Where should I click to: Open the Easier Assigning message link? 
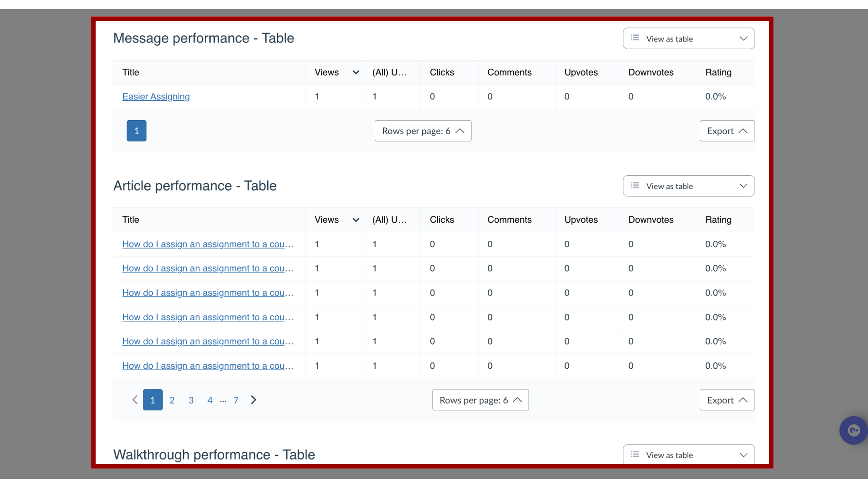click(156, 97)
